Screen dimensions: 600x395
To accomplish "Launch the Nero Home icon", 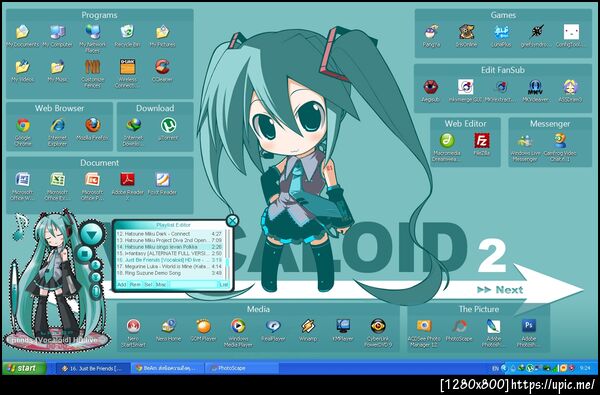I will pos(168,326).
